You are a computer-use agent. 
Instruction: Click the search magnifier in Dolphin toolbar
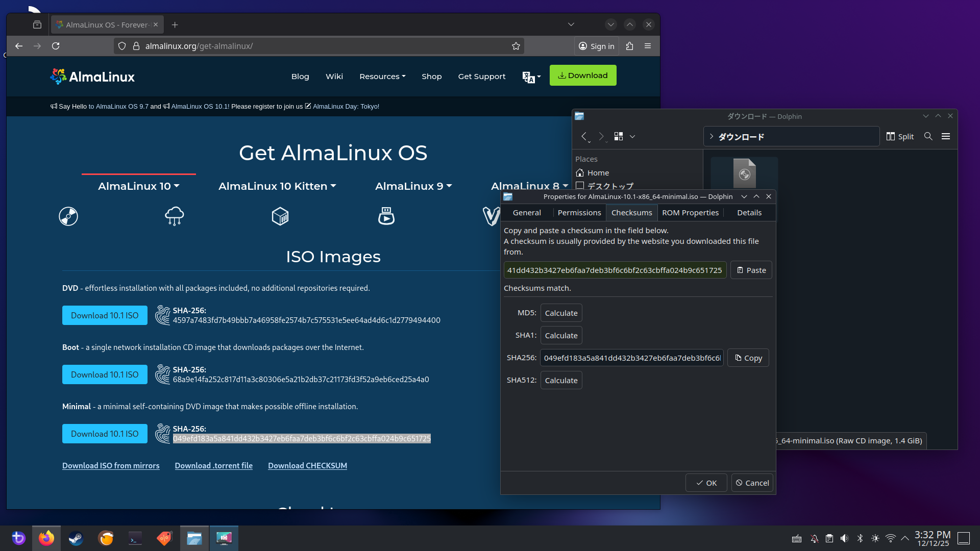928,136
